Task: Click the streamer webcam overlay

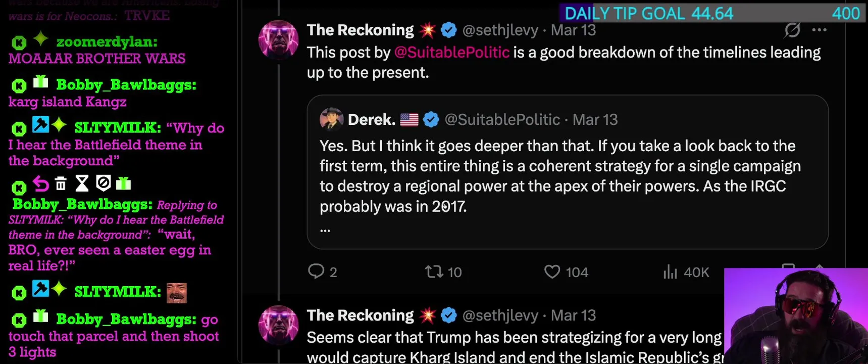Action: tap(795, 316)
